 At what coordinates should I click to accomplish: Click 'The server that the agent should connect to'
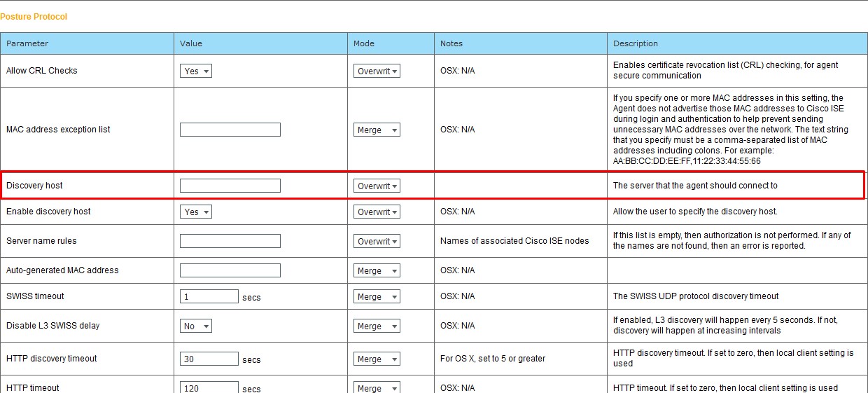pos(695,186)
